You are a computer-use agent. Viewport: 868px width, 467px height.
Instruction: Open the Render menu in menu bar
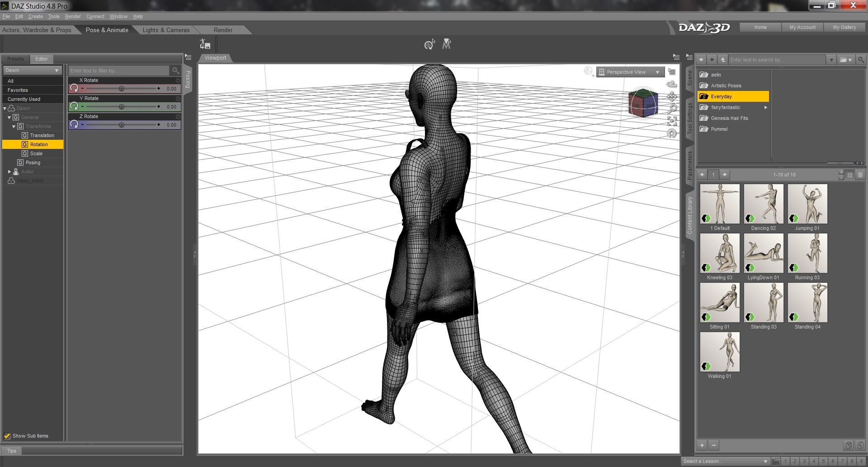click(73, 16)
